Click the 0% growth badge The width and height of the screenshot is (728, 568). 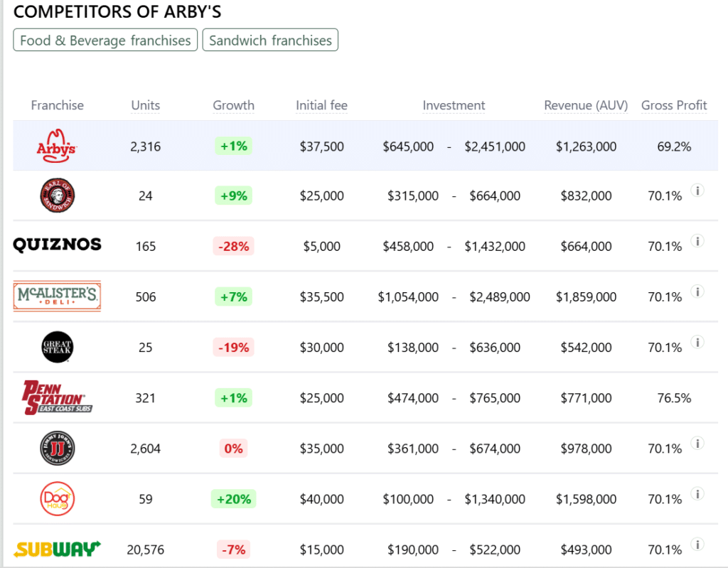(233, 449)
